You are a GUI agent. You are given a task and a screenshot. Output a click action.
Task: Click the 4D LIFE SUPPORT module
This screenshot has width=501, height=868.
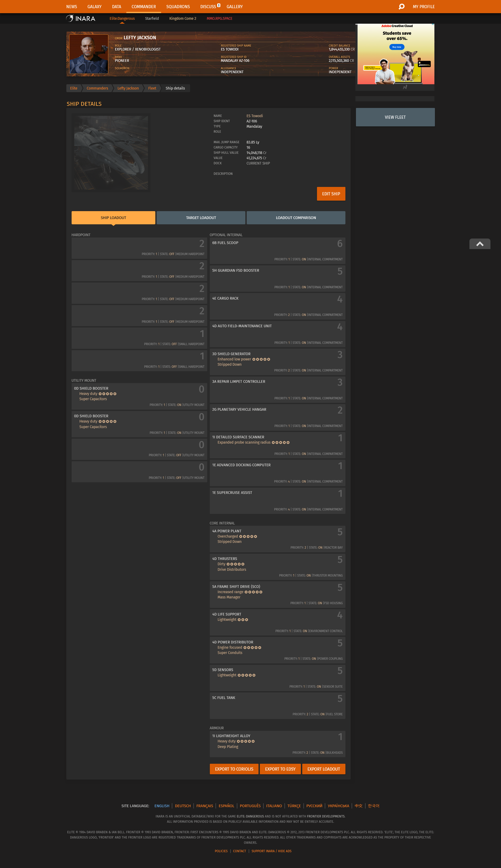(x=277, y=622)
